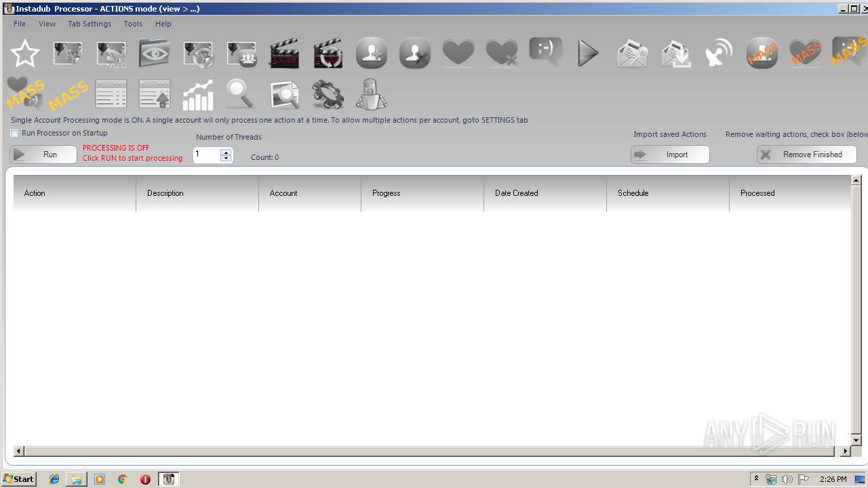This screenshot has height=488, width=868.
Task: Sort by the Date Created column header
Action: click(545, 193)
